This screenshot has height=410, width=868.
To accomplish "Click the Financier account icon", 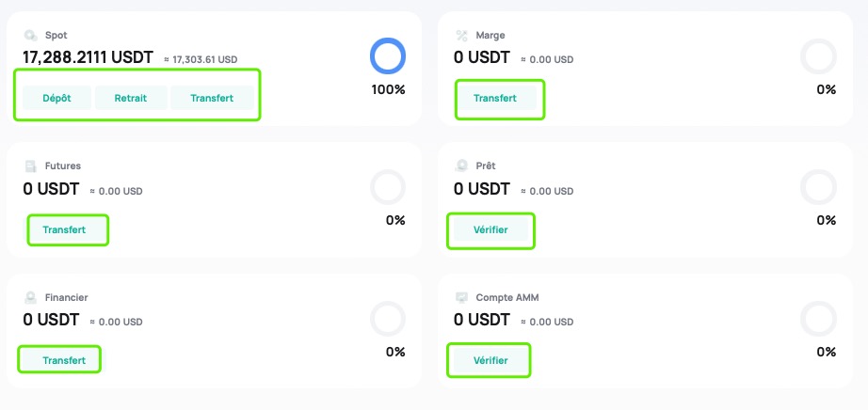I will (30, 298).
